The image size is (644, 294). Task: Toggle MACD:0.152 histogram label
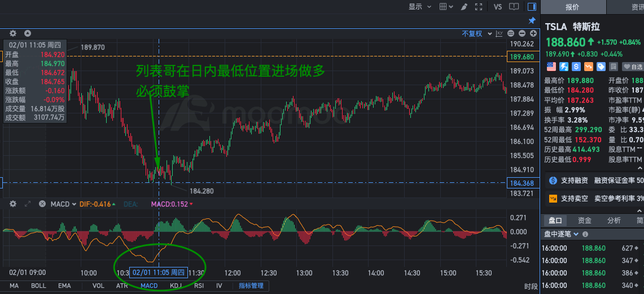(x=172, y=204)
